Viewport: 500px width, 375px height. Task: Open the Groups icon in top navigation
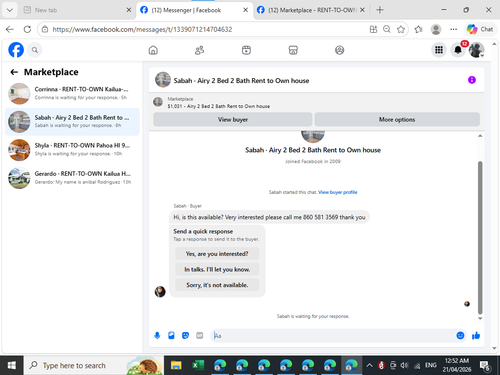339,50
